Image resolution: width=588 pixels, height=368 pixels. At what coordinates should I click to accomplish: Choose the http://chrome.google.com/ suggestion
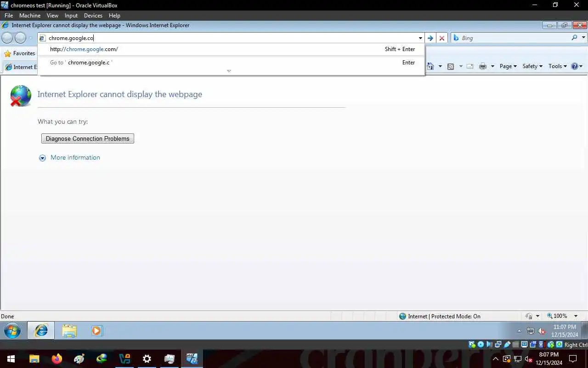[x=232, y=49]
